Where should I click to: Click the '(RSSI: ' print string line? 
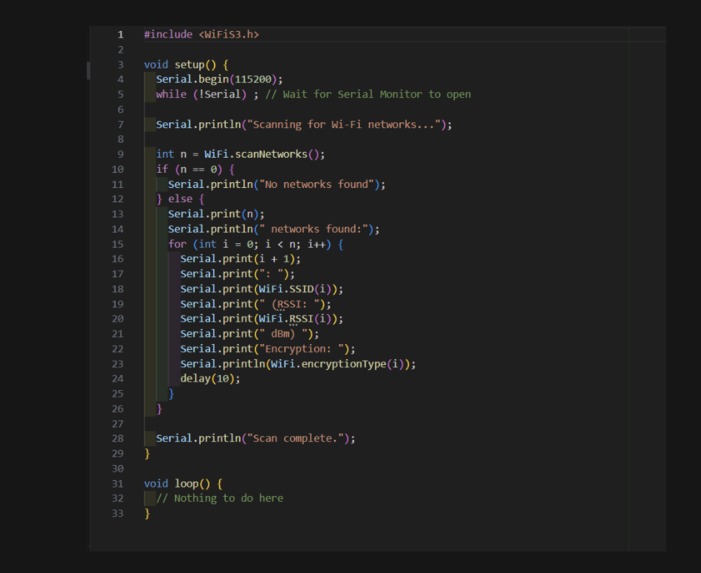(x=256, y=304)
